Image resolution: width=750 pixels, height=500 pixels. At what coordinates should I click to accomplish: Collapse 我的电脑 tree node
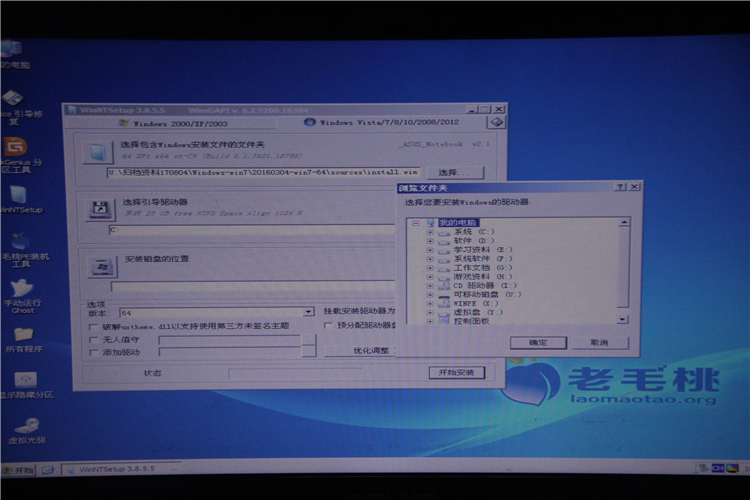[416, 223]
